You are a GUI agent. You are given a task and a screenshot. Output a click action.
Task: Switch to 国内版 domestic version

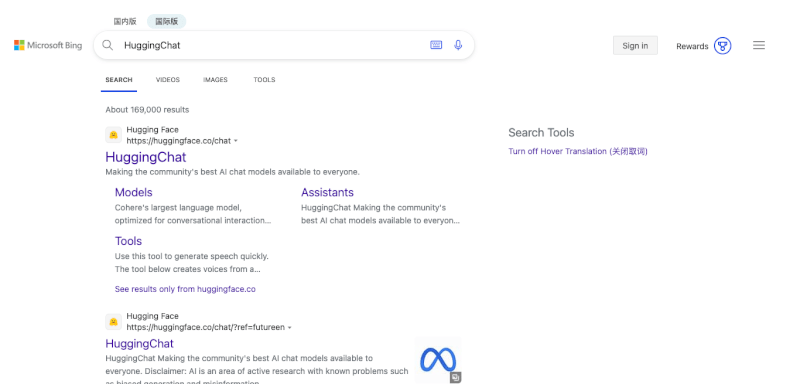tap(125, 21)
